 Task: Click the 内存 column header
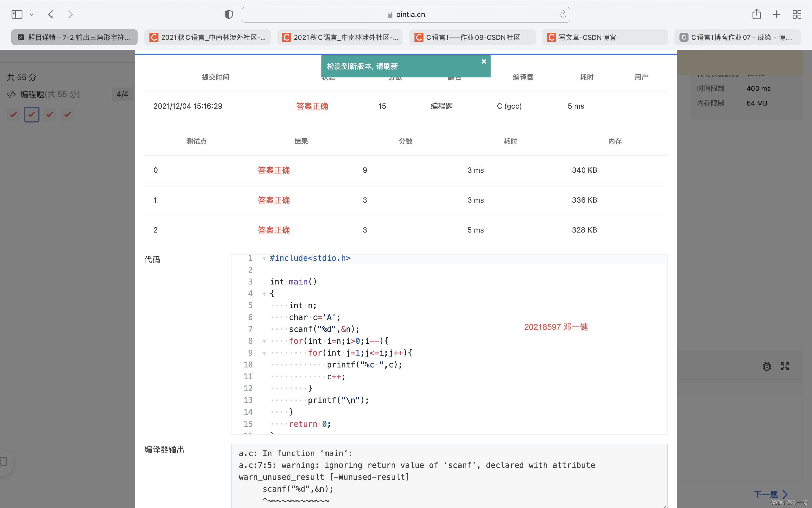point(615,141)
